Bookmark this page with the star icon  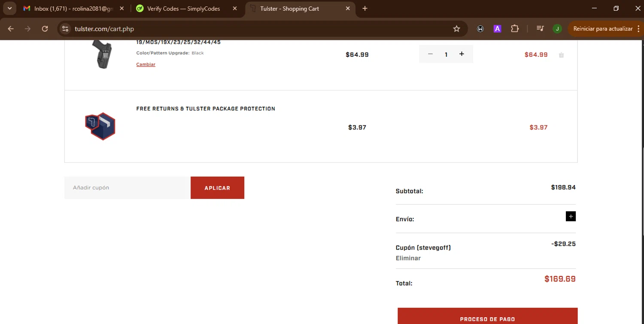pos(456,29)
